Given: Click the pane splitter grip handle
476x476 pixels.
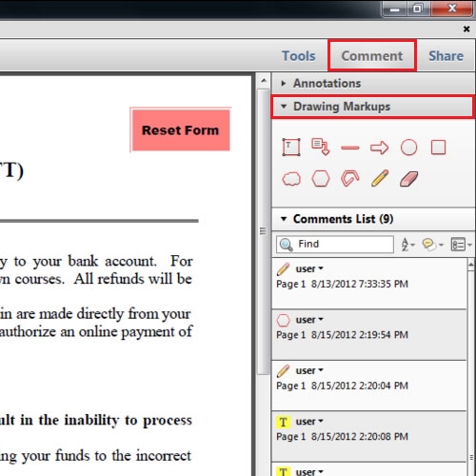Looking at the screenshot, I should [263, 230].
